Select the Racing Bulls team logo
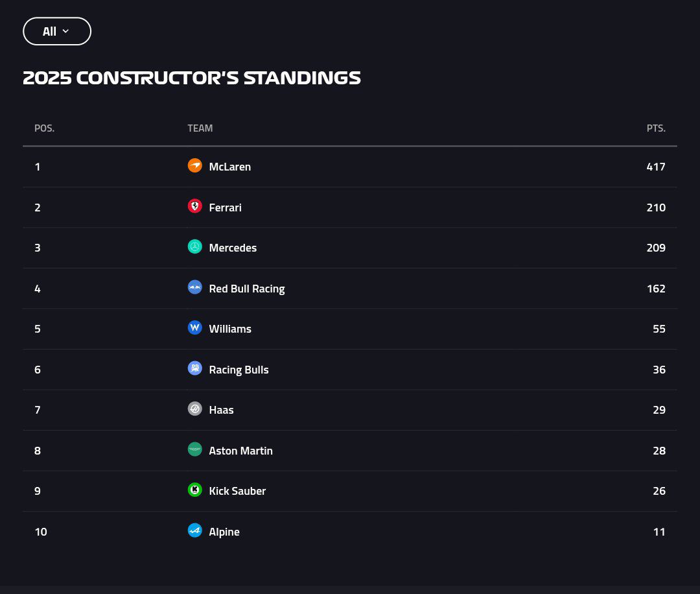This screenshot has height=594, width=700. click(194, 368)
